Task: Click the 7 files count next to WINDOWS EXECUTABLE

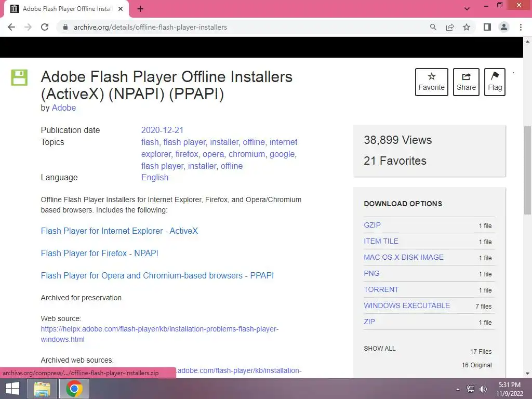Action: [x=484, y=306]
